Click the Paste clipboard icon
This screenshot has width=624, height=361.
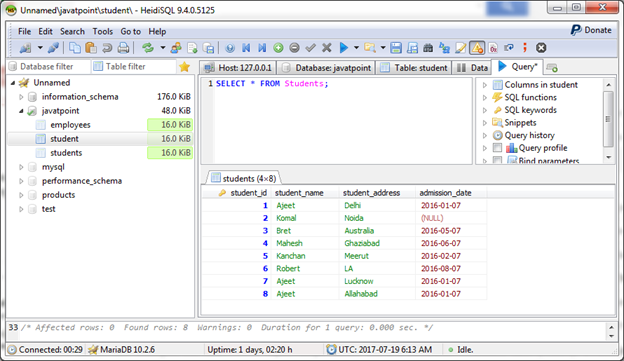pos(91,48)
